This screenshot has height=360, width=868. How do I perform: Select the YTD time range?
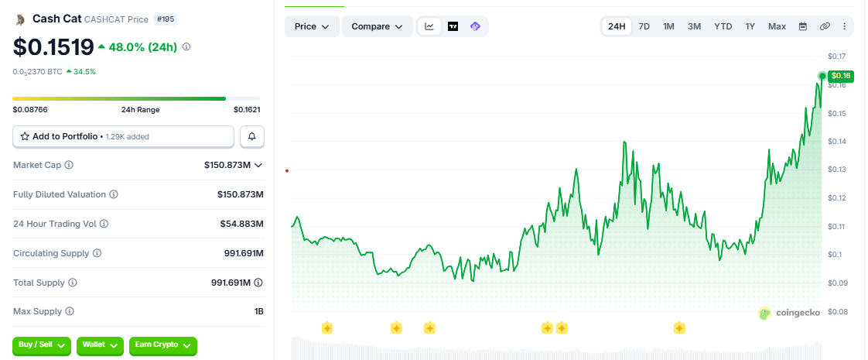pyautogui.click(x=723, y=26)
